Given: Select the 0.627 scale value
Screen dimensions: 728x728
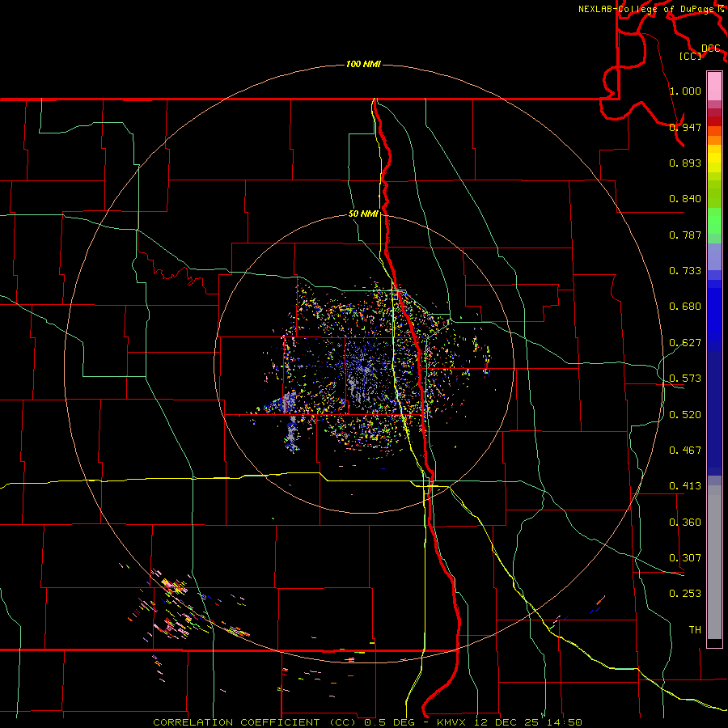Looking at the screenshot, I should [685, 343].
